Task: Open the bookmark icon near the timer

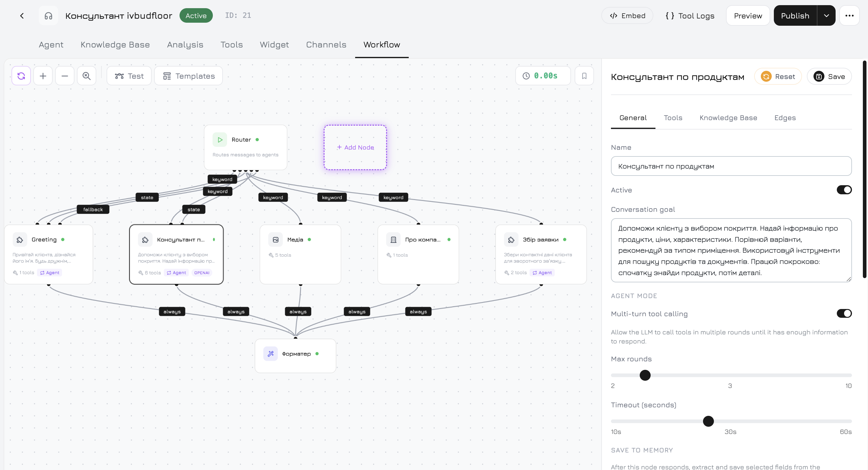Action: pos(584,75)
